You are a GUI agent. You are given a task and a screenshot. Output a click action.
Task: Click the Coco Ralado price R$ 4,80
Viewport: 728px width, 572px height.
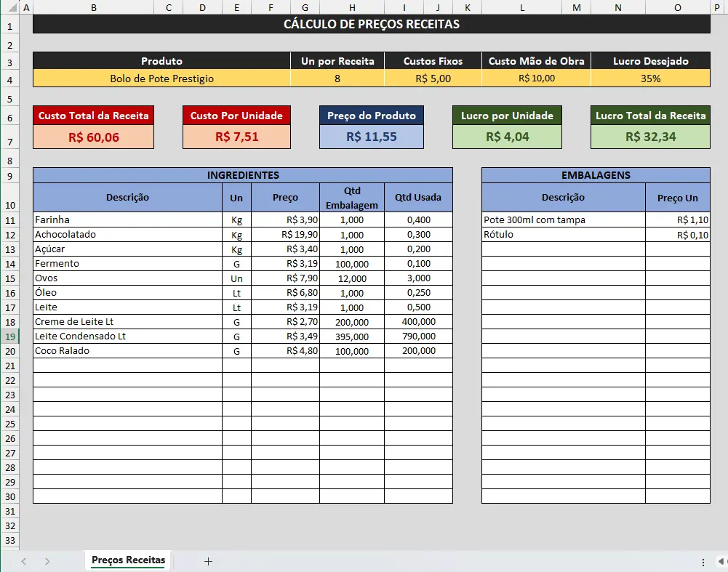pyautogui.click(x=286, y=351)
